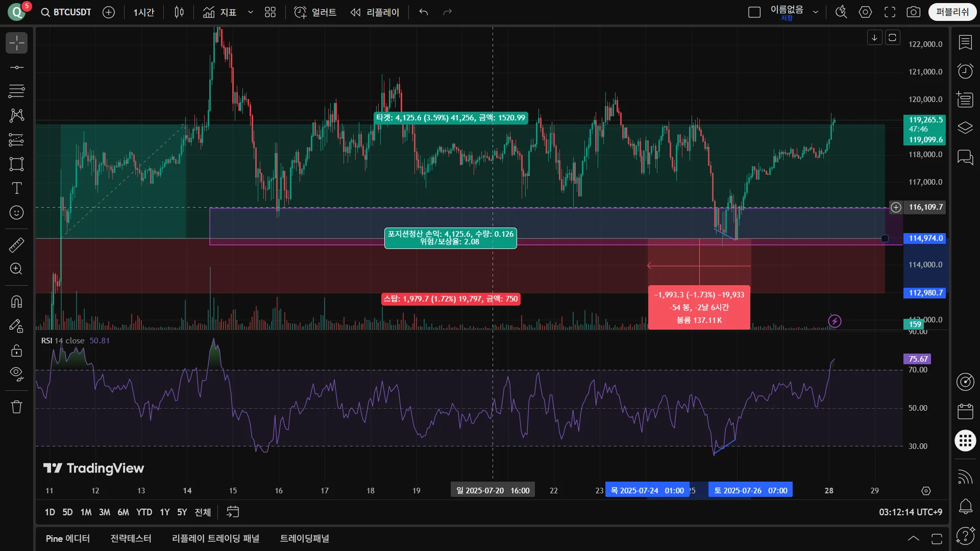Expand the indicator templates dropdown arrow
The height and width of the screenshot is (551, 980).
point(250,12)
